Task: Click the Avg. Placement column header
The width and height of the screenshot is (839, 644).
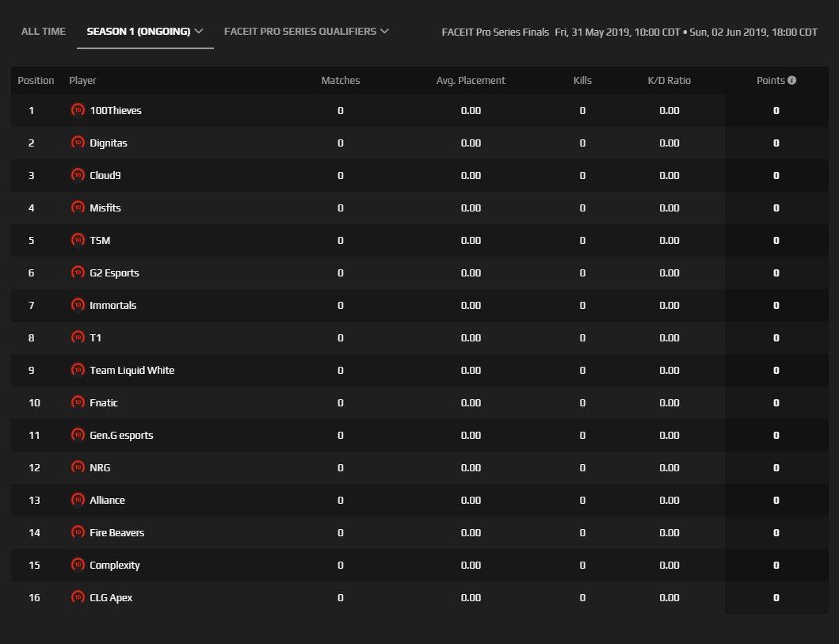Action: pyautogui.click(x=471, y=81)
